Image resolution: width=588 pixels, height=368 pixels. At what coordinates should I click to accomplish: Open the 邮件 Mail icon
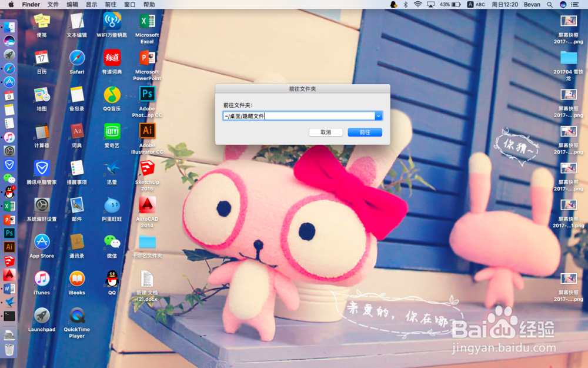pos(76,205)
